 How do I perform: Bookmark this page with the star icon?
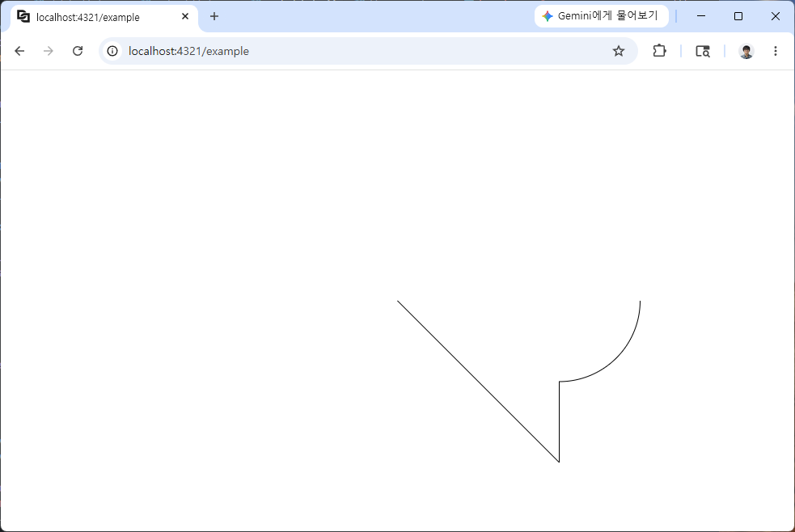coord(618,51)
